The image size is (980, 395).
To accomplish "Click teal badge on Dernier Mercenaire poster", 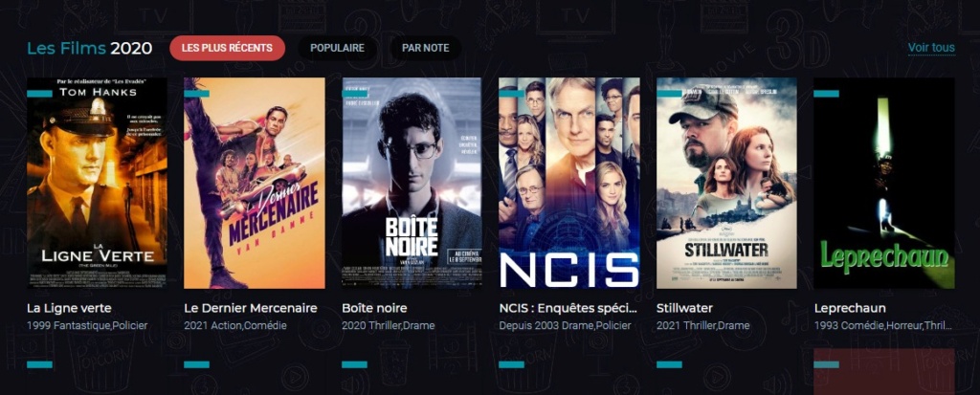I will coord(197,94).
